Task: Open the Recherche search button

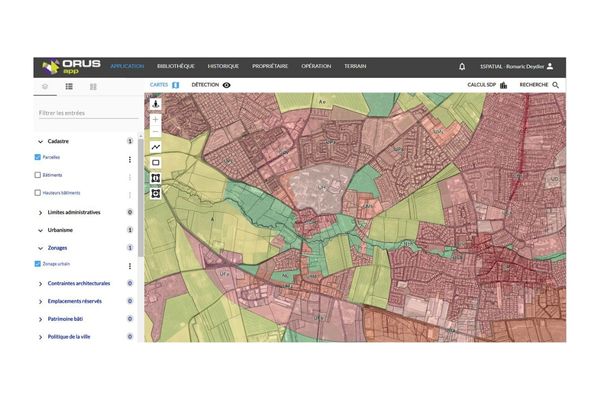Action: [x=540, y=86]
